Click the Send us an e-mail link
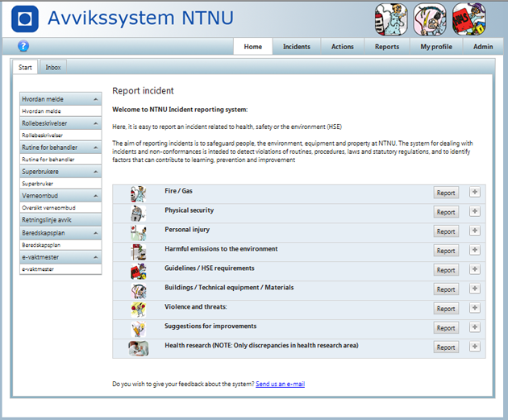Image resolution: width=508 pixels, height=420 pixels. pos(281,384)
